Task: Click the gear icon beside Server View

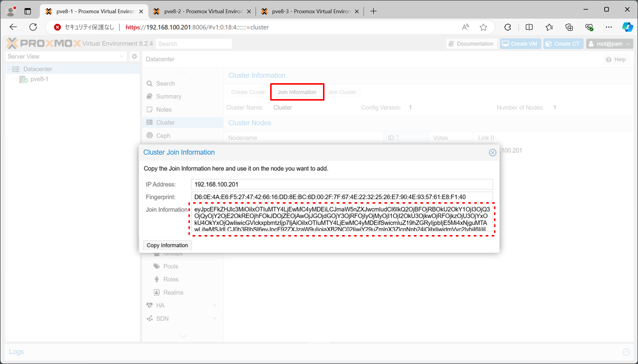Action: coord(134,57)
